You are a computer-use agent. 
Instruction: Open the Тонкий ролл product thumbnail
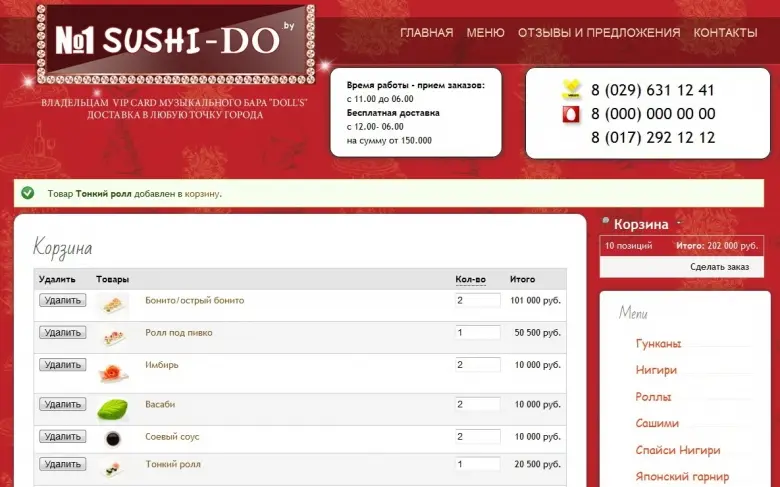pos(112,469)
